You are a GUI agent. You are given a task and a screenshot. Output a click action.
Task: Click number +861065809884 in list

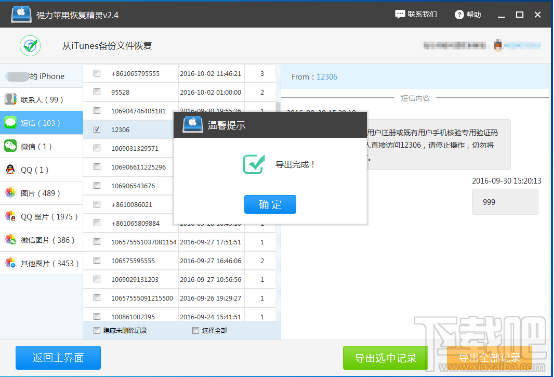136,223
